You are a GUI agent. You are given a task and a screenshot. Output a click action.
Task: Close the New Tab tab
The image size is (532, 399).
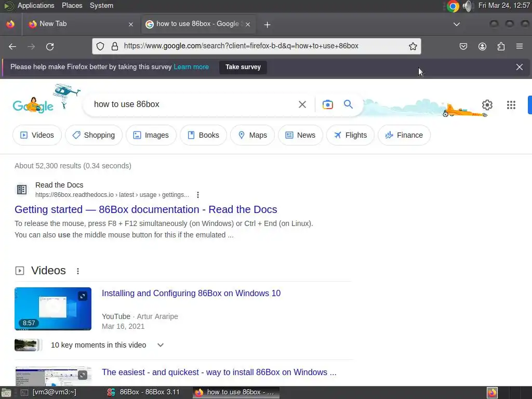[130, 24]
